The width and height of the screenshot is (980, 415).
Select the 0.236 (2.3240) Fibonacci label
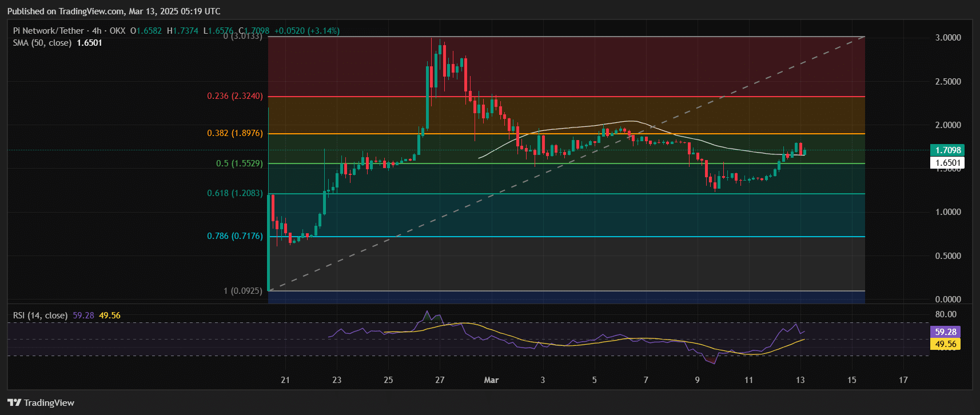pyautogui.click(x=235, y=96)
